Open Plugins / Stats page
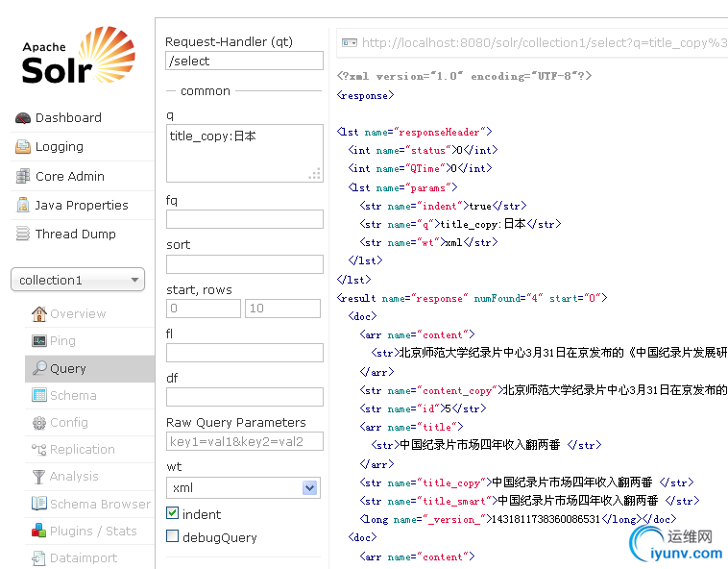This screenshot has height=569, width=728. pyautogui.click(x=93, y=531)
